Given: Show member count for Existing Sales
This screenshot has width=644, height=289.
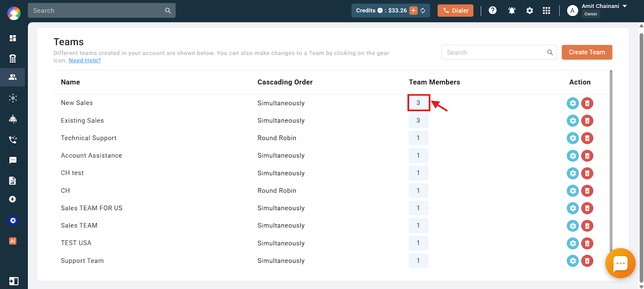Looking at the screenshot, I should coord(419,121).
